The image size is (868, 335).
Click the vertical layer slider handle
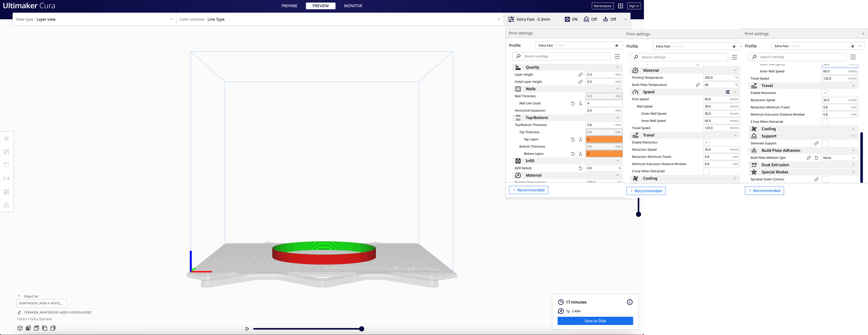pos(638,215)
